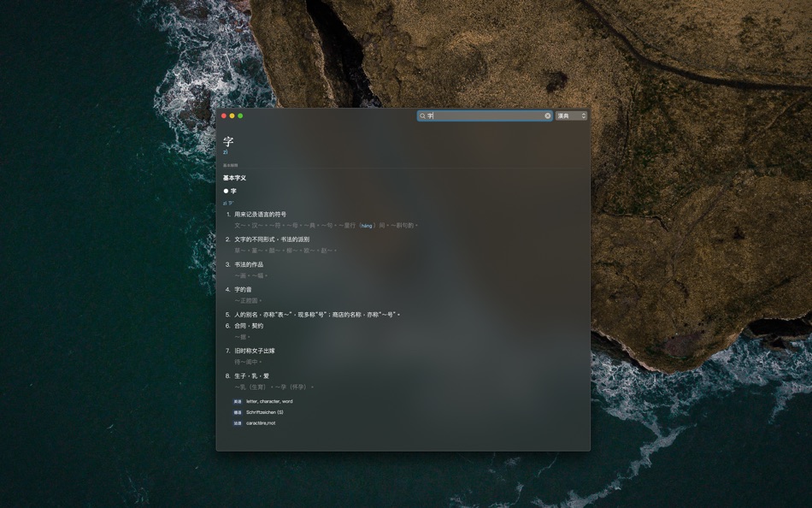812x508 pixels.
Task: Click the German tag badge beside Schriftzeichen
Action: pos(237,412)
